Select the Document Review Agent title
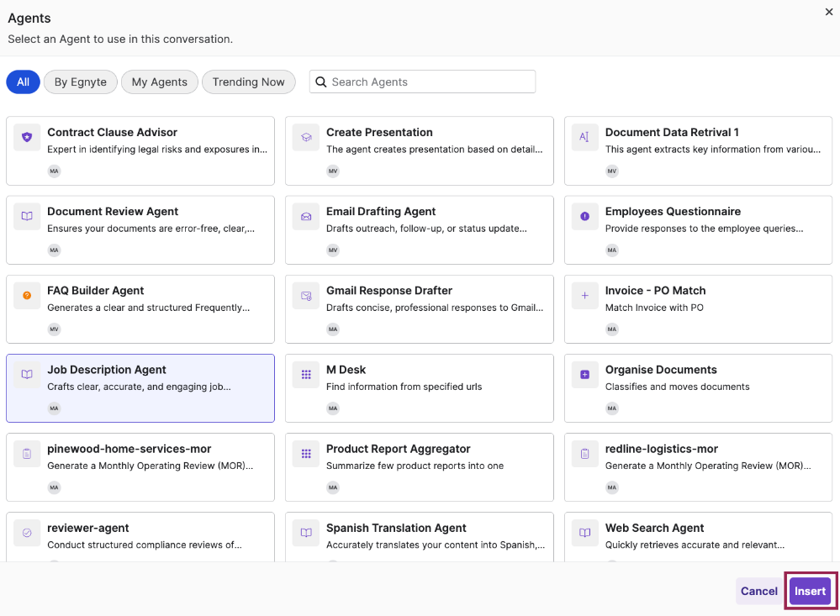Image resolution: width=840 pixels, height=616 pixels. coord(113,212)
